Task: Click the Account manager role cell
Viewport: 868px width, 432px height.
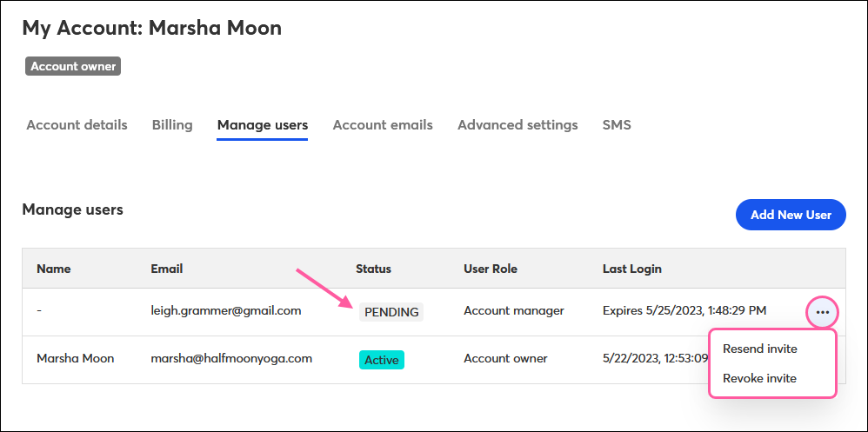Action: pos(514,311)
